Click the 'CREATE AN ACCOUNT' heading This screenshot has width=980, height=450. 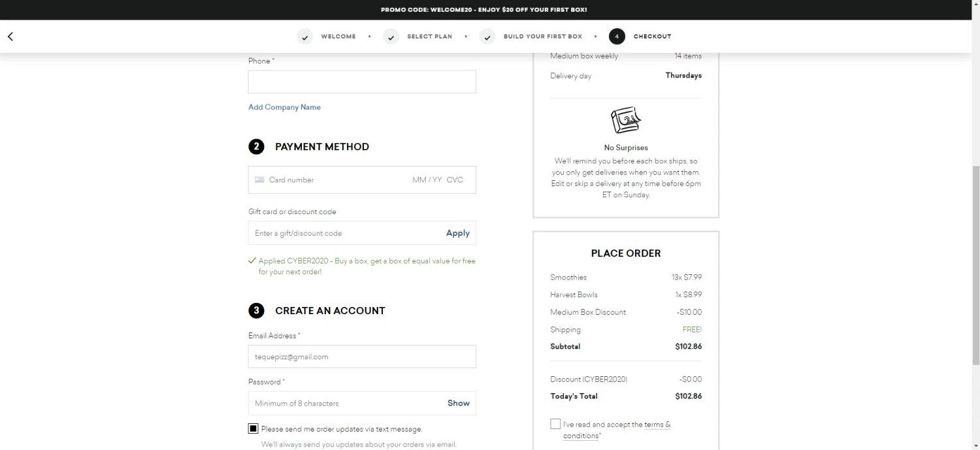(330, 311)
